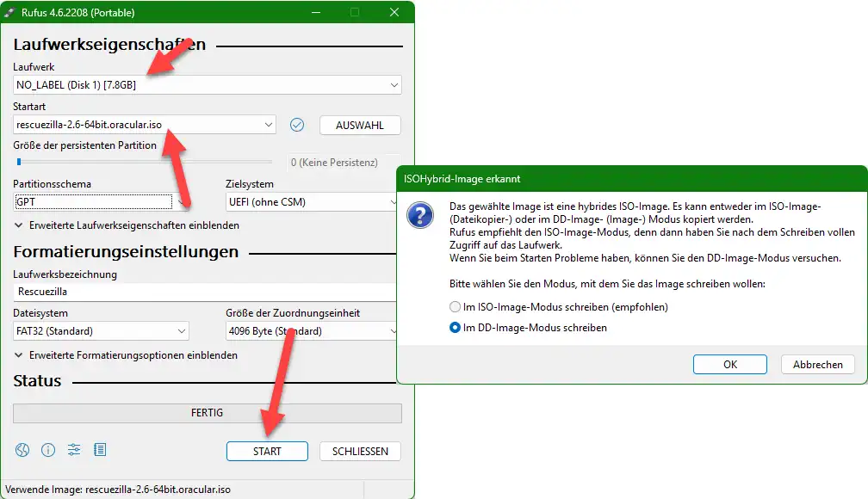Viewport: 868px width, 499px height.
Task: Open Größe der Zuordnungseinheit dropdown
Action: pos(312,331)
